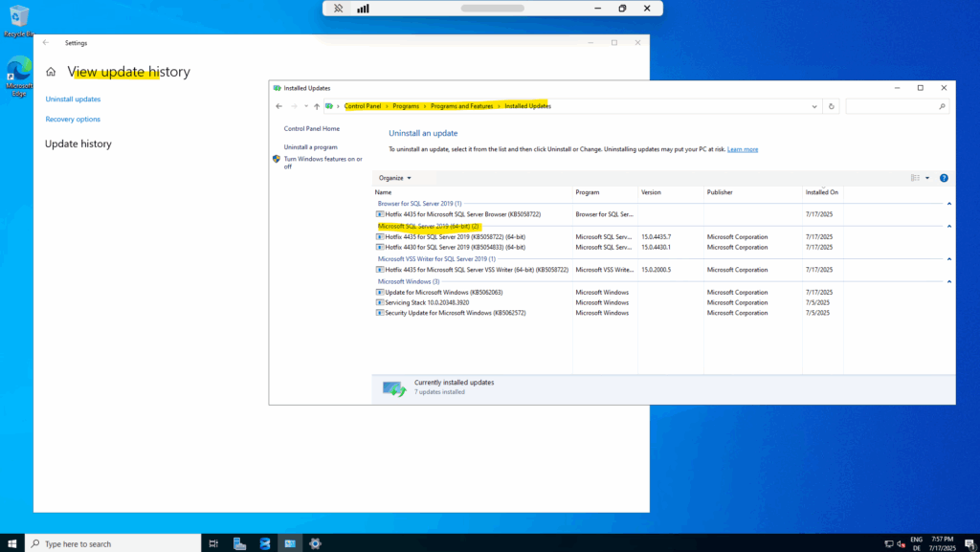980x552 pixels.
Task: Open Server Manager taskbar icon
Action: (239, 543)
